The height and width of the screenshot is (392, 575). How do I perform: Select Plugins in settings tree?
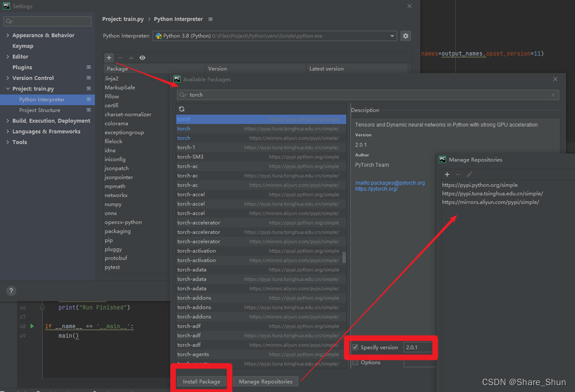point(22,68)
